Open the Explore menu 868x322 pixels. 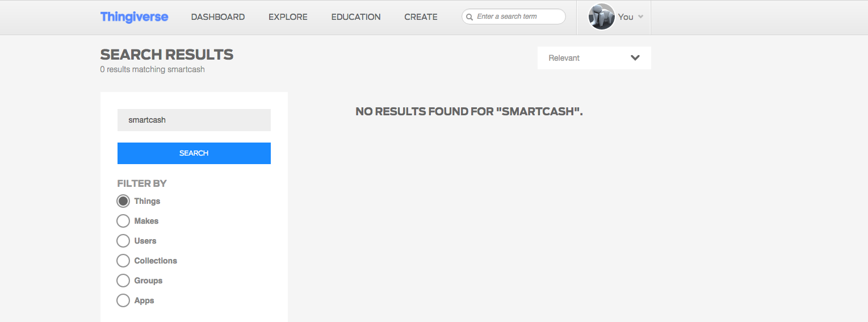tap(288, 17)
